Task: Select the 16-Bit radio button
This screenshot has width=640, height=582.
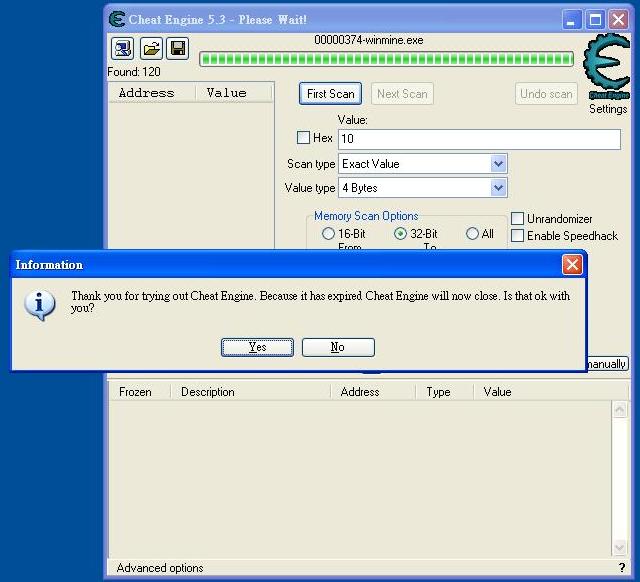Action: point(328,234)
